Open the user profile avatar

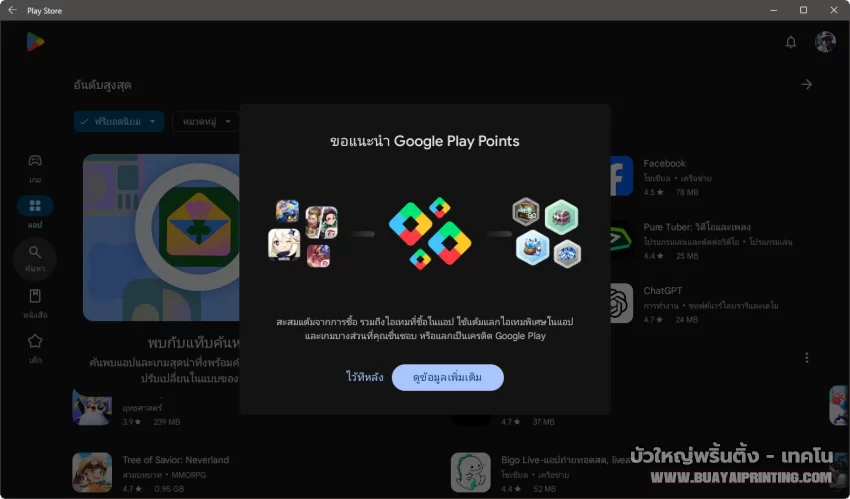pos(825,42)
